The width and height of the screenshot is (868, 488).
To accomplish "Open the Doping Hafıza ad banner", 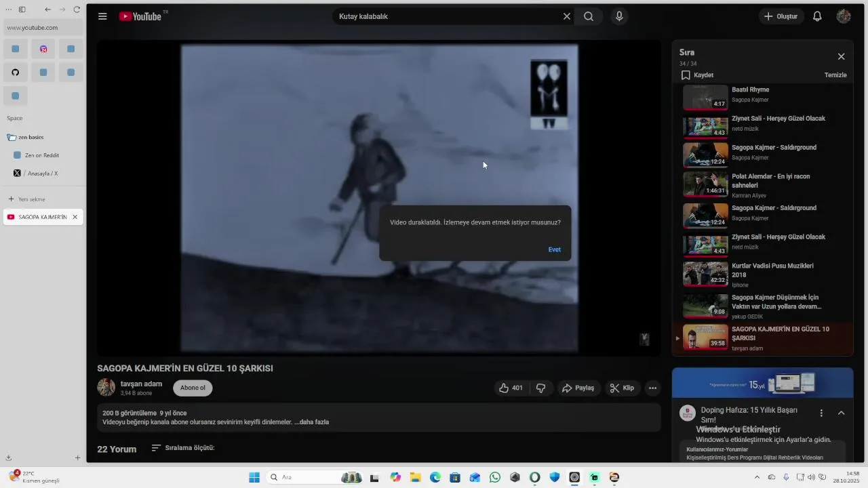I will tap(762, 383).
